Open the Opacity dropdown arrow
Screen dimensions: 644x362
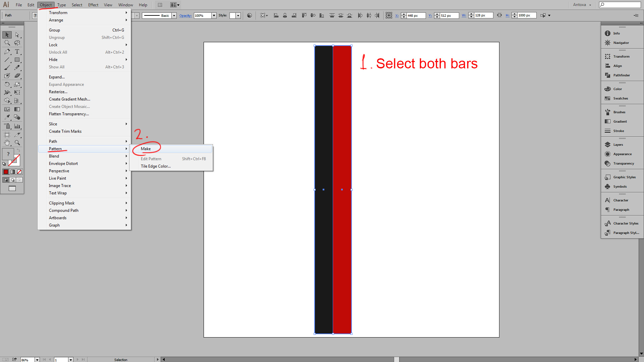[214, 16]
